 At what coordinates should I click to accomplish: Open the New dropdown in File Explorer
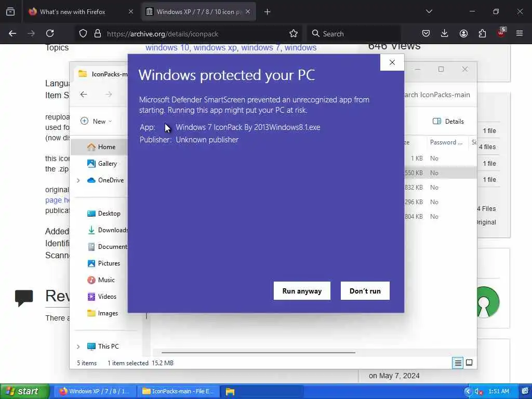coord(96,121)
